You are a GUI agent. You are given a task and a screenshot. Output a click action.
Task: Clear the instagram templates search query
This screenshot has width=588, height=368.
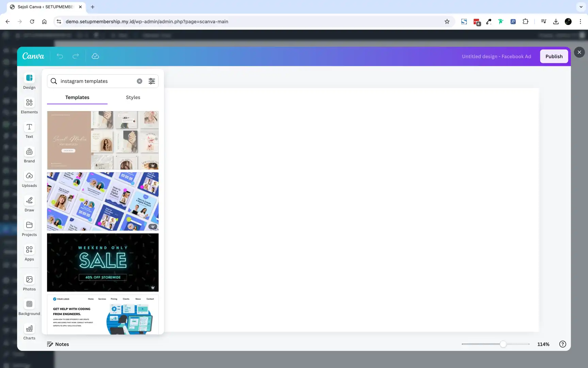click(140, 81)
